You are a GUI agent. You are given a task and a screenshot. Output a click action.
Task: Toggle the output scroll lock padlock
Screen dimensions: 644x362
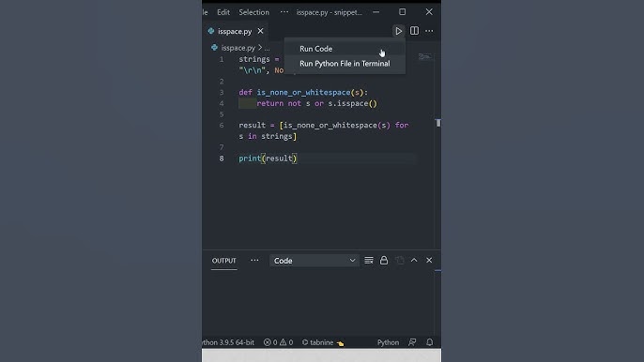[384, 260]
